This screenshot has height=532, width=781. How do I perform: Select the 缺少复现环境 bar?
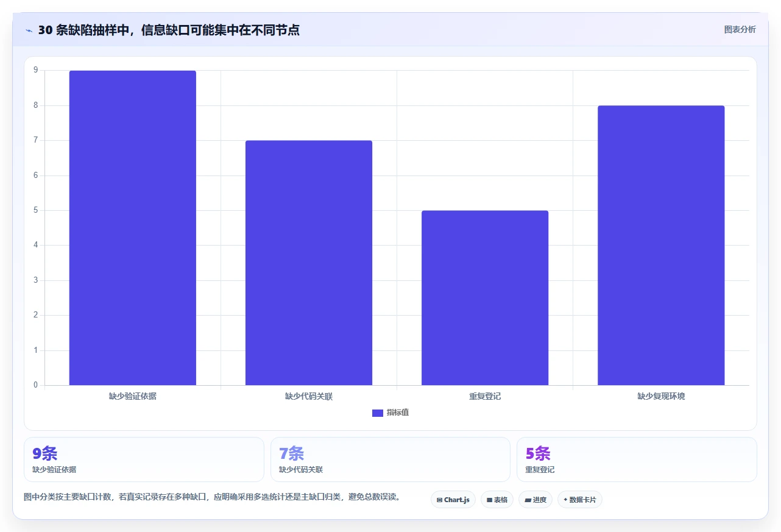click(661, 246)
